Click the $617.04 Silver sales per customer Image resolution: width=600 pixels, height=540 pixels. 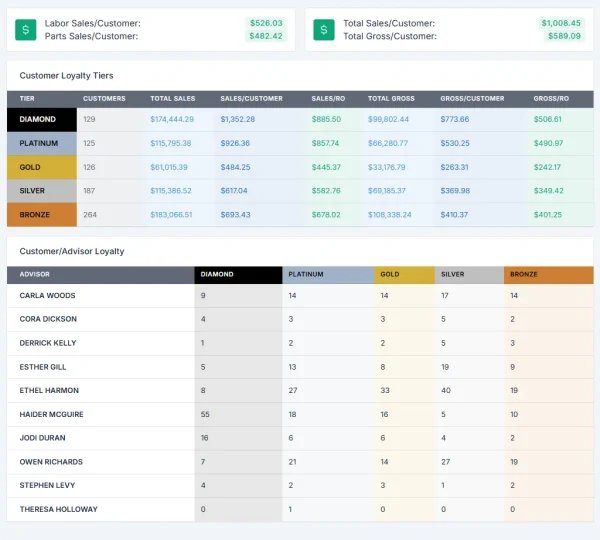pos(234,190)
